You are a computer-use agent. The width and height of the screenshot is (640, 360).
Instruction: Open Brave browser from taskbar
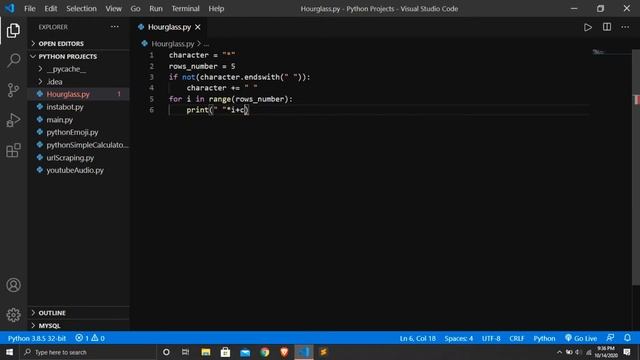click(284, 352)
